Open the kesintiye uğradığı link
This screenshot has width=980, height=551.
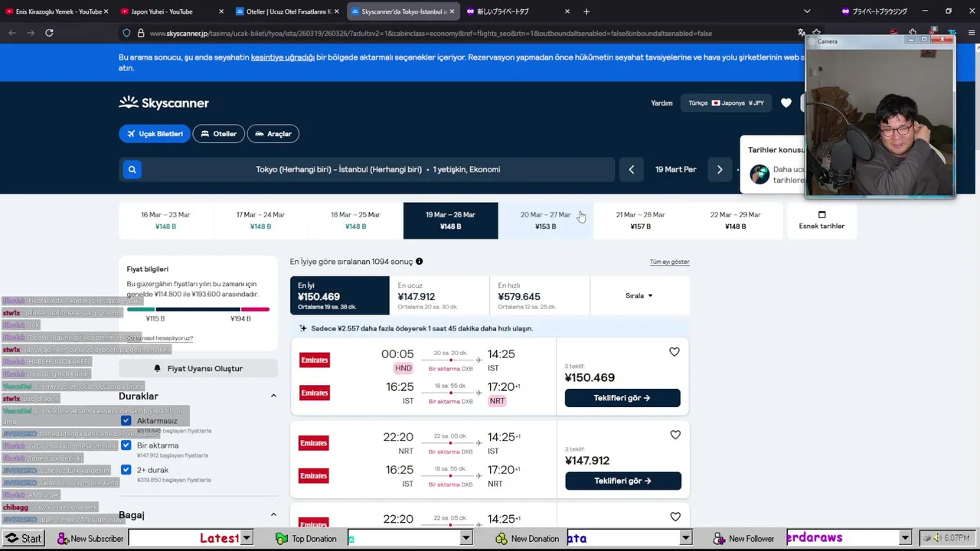pyautogui.click(x=283, y=57)
